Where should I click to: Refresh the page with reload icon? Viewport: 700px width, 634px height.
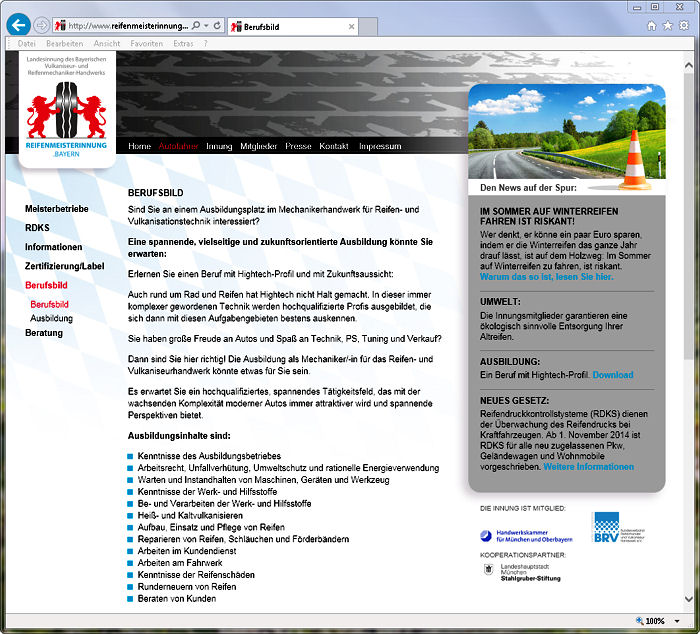click(217, 26)
